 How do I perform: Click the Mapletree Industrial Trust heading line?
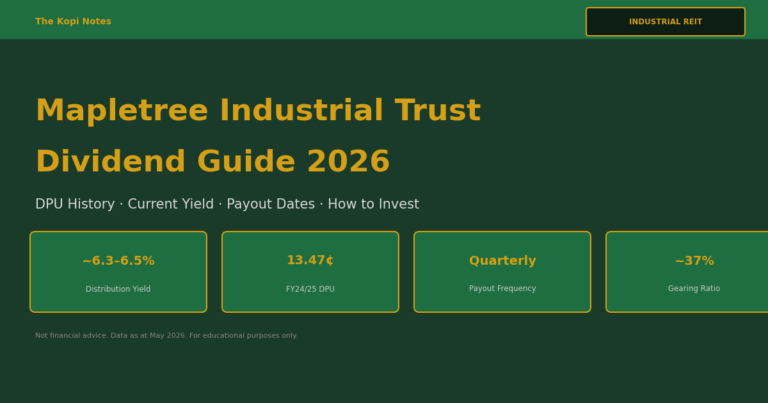(x=258, y=110)
